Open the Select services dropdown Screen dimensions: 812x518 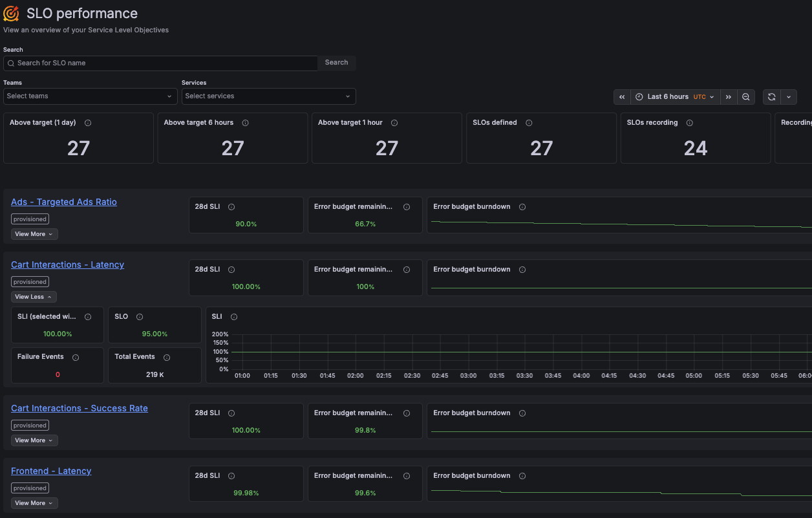tap(268, 96)
